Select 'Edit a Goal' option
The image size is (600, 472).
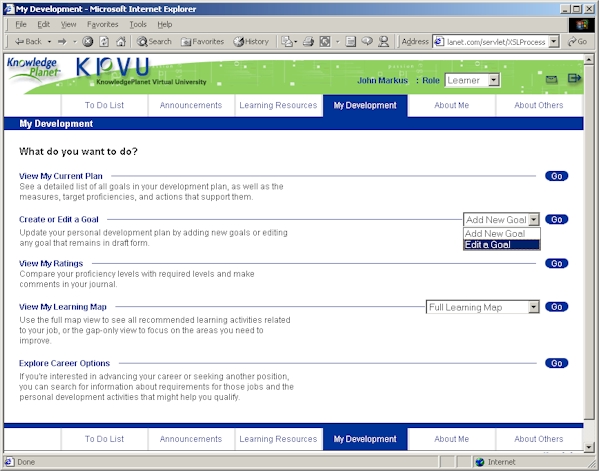(x=502, y=245)
